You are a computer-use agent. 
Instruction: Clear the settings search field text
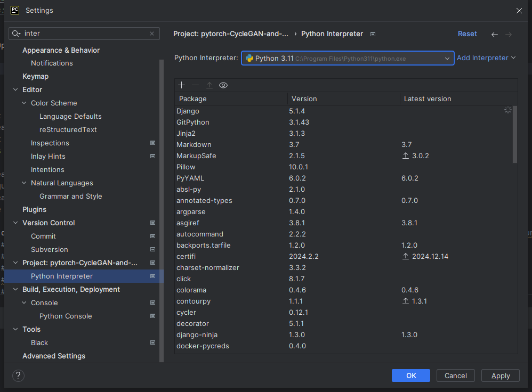152,34
